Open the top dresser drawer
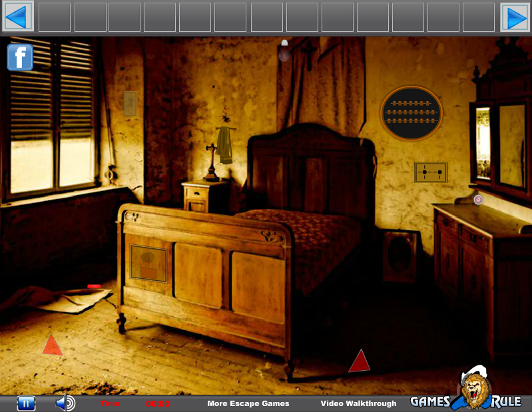This screenshot has height=412, width=532. (x=447, y=222)
